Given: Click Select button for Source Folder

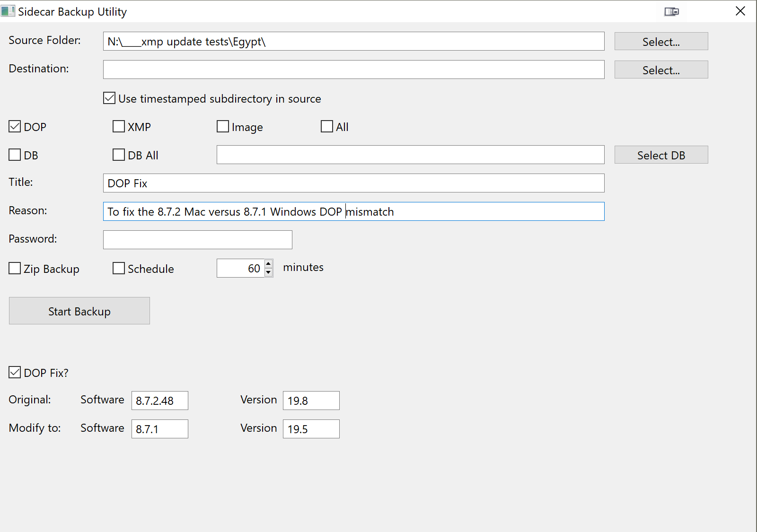Looking at the screenshot, I should (x=660, y=42).
